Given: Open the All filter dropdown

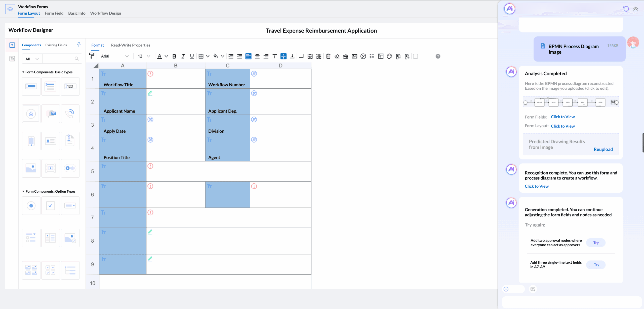Looking at the screenshot, I should [x=32, y=59].
